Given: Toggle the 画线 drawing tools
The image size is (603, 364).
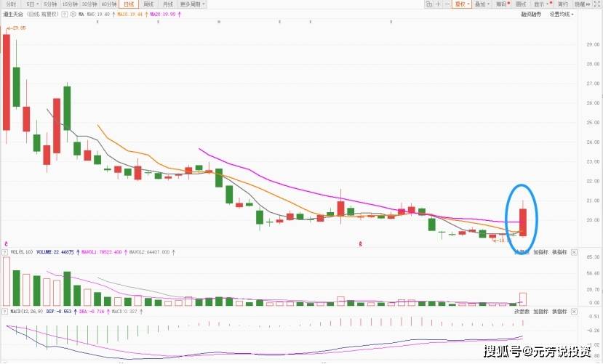Looking at the screenshot, I should (x=521, y=4).
